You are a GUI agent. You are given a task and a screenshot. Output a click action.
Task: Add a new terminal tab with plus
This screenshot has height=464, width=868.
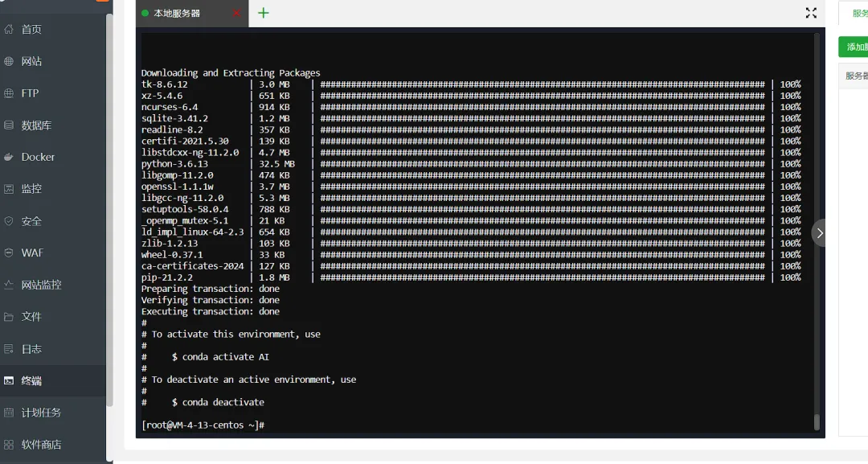pyautogui.click(x=264, y=13)
